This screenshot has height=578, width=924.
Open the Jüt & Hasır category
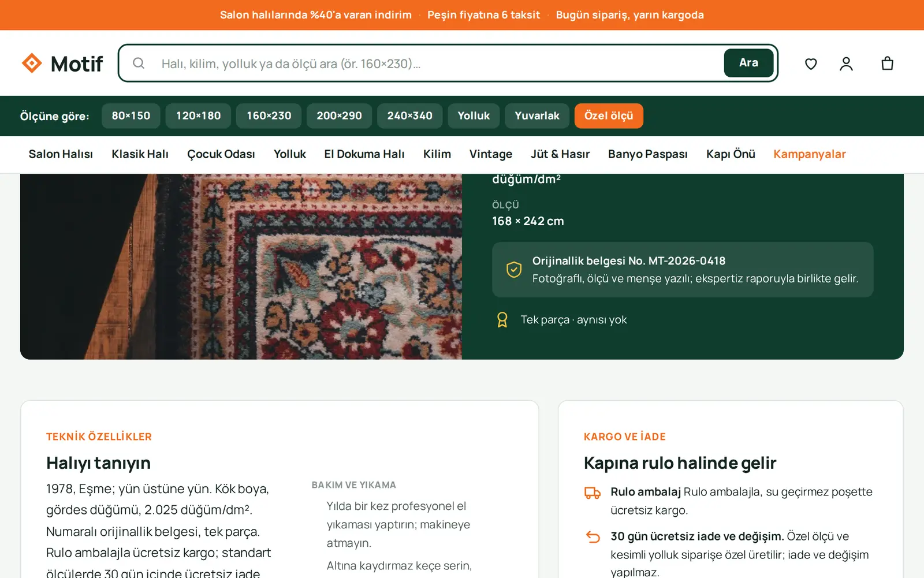[560, 154]
